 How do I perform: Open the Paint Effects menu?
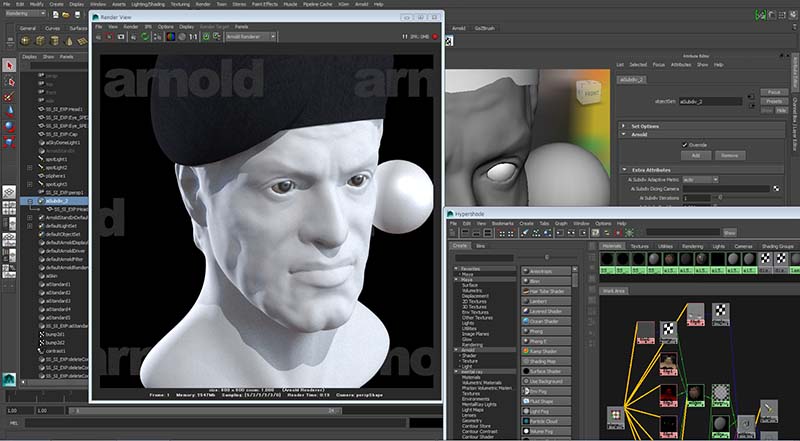pyautogui.click(x=265, y=4)
